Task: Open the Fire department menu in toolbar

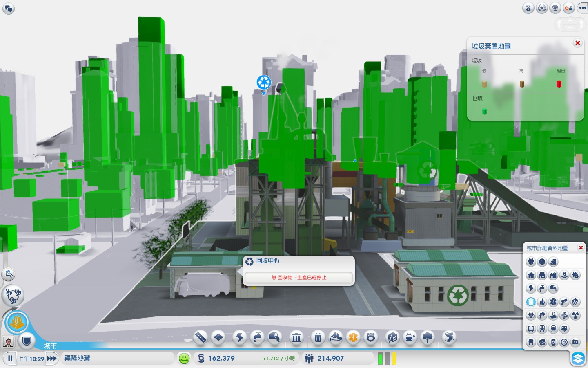Action: (336, 337)
